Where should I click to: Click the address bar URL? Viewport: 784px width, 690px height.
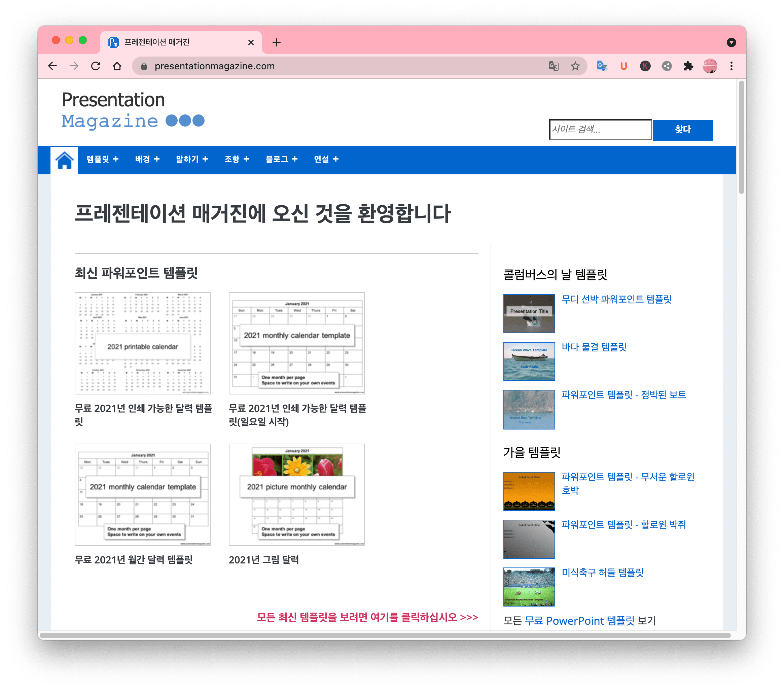(214, 66)
